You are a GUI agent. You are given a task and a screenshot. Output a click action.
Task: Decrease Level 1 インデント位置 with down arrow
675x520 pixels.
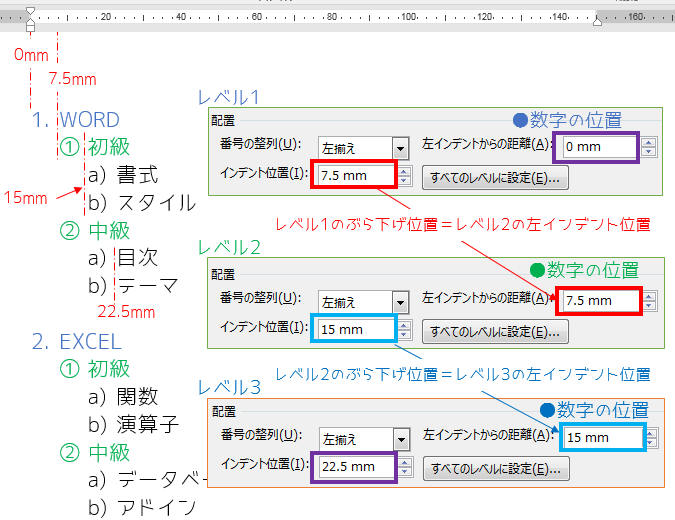coord(404,180)
